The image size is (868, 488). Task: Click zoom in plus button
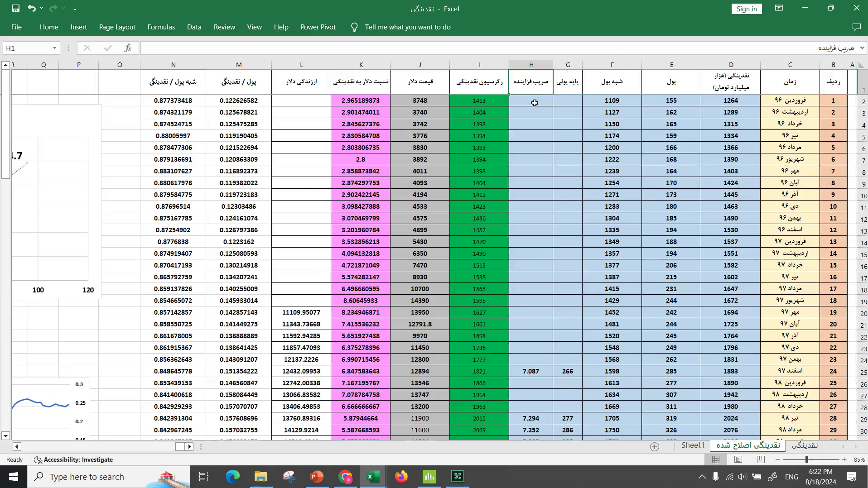point(844,459)
